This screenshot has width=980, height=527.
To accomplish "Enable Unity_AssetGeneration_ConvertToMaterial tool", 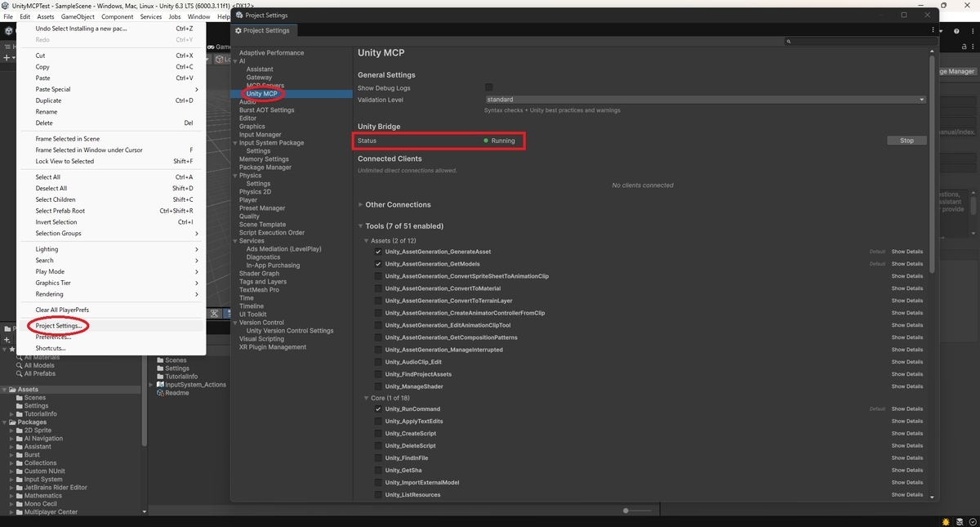I will (x=378, y=288).
